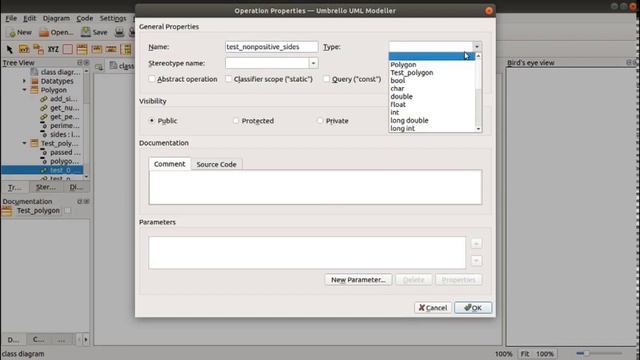Image resolution: width=640 pixels, height=360 pixels.
Task: Click the Comment text area
Action: coord(315,187)
